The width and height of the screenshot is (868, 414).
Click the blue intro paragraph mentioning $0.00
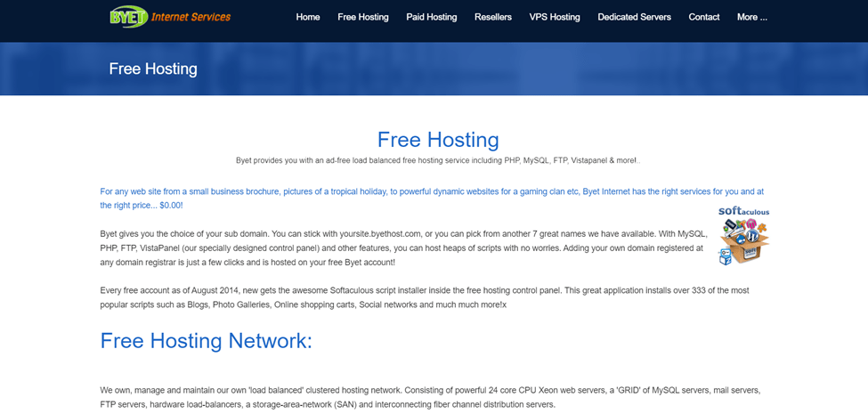click(x=432, y=198)
